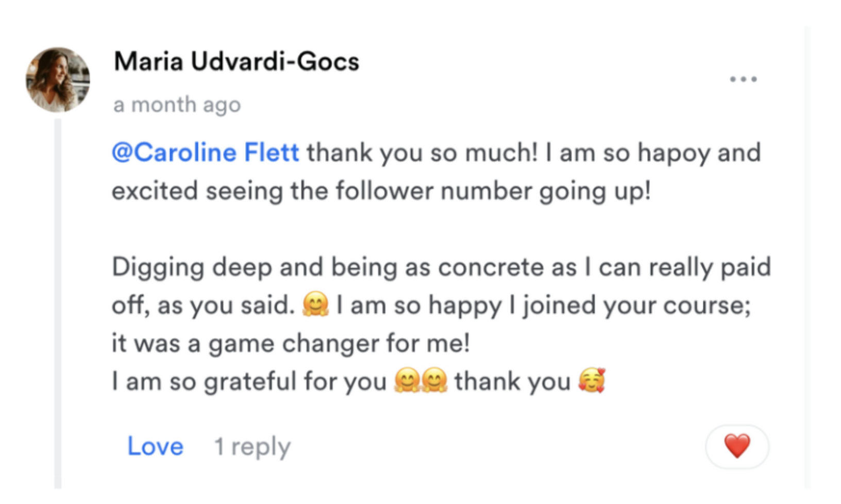
Task: Click the hugging emoji after "as you said."
Action: pyautogui.click(x=315, y=305)
